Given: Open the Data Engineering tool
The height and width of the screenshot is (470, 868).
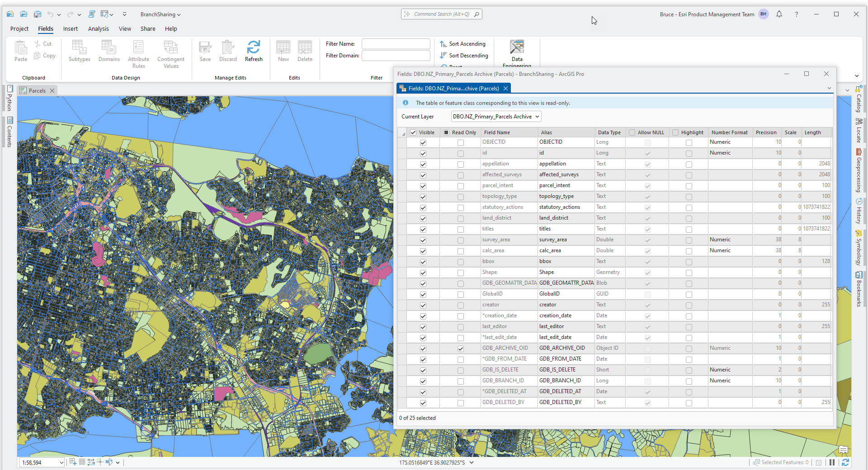Looking at the screenshot, I should coord(517,50).
